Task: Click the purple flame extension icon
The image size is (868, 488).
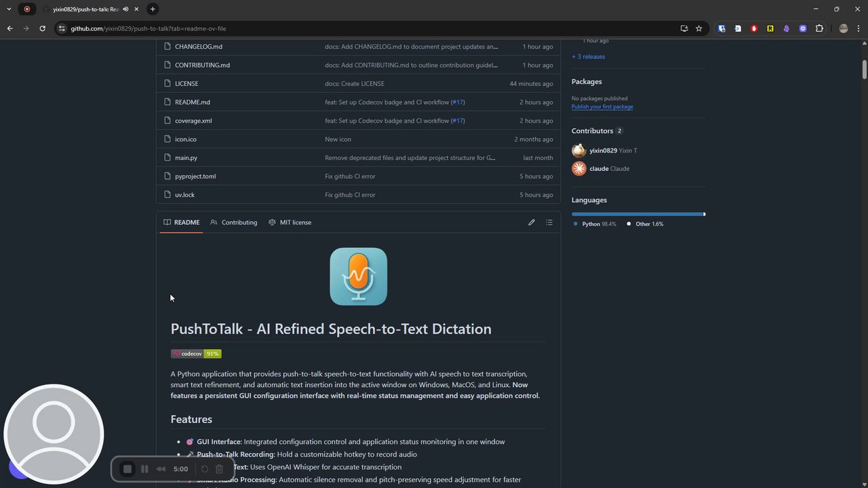Action: [x=787, y=28]
